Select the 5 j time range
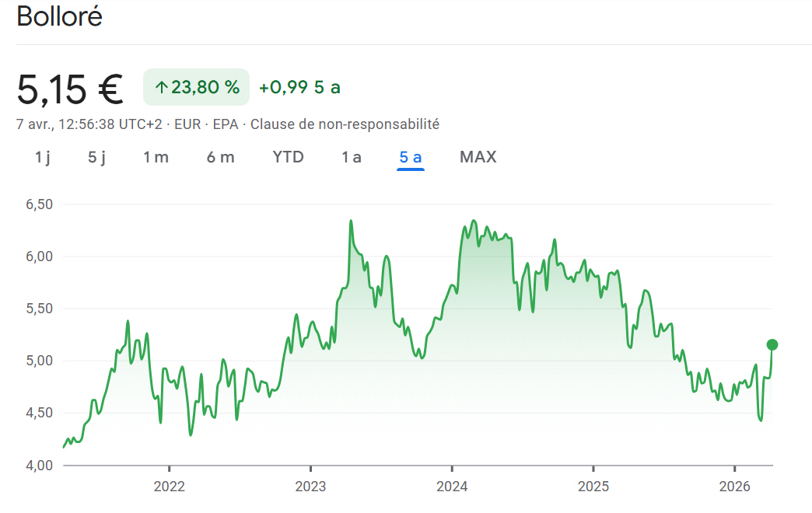 (x=96, y=157)
